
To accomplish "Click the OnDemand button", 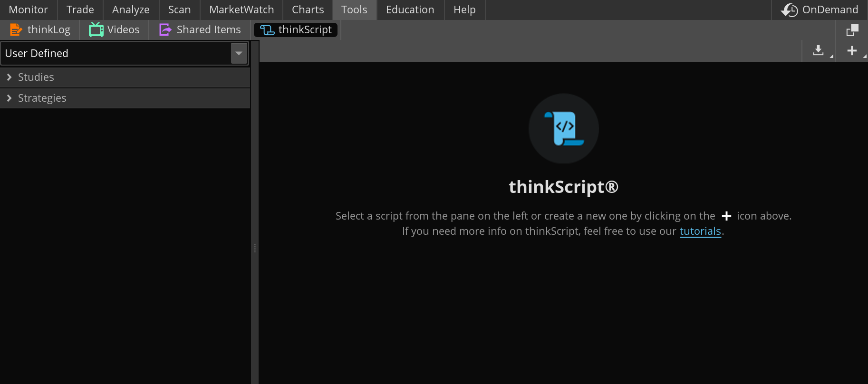I will tap(829, 10).
